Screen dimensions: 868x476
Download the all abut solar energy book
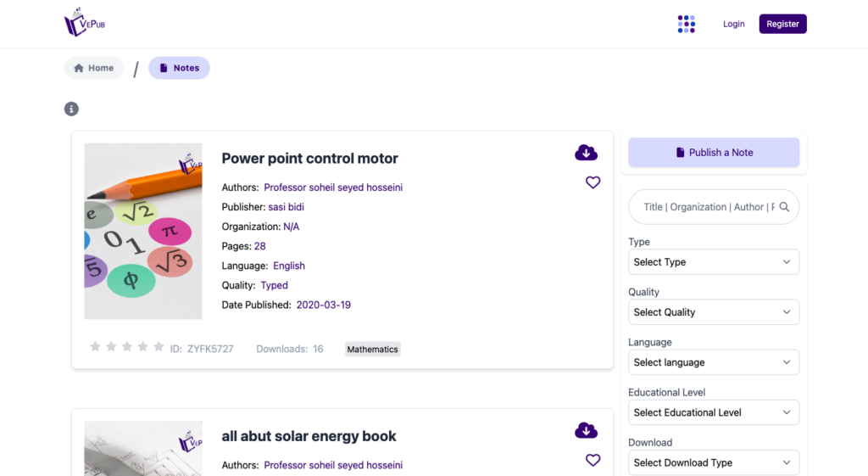click(x=586, y=430)
